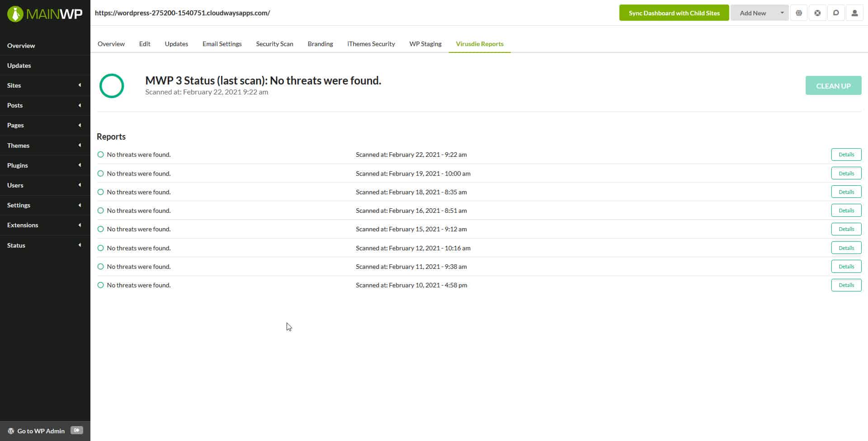Click the 'Scanned at: February 22, 2021 9:22 am' subtitle
Image resolution: width=868 pixels, height=441 pixels.
[207, 92]
